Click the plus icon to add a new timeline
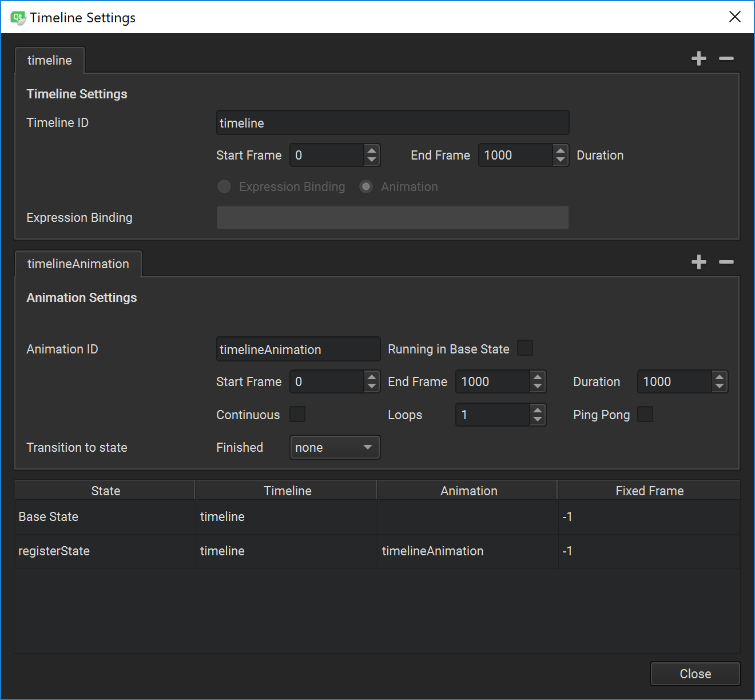This screenshot has height=700, width=755. point(698,58)
